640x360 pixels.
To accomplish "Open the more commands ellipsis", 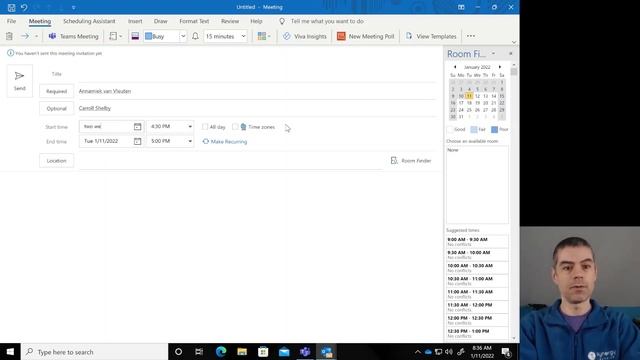I will (x=471, y=36).
